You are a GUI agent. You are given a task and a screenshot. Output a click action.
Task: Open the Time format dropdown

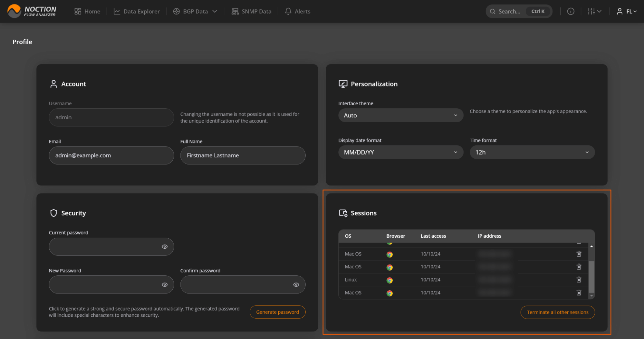click(532, 152)
